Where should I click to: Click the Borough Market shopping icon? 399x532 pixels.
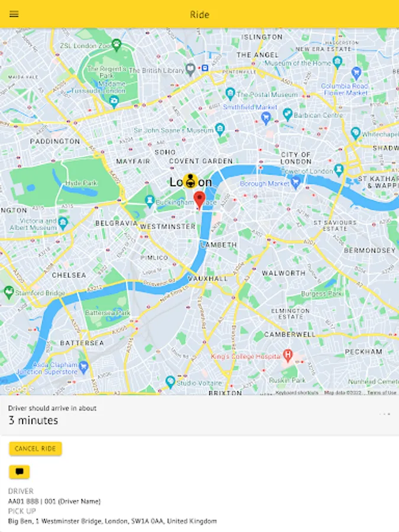(x=296, y=182)
